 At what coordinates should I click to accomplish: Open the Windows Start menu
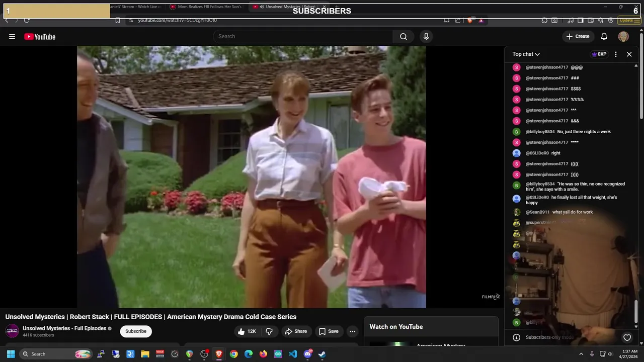(x=11, y=354)
